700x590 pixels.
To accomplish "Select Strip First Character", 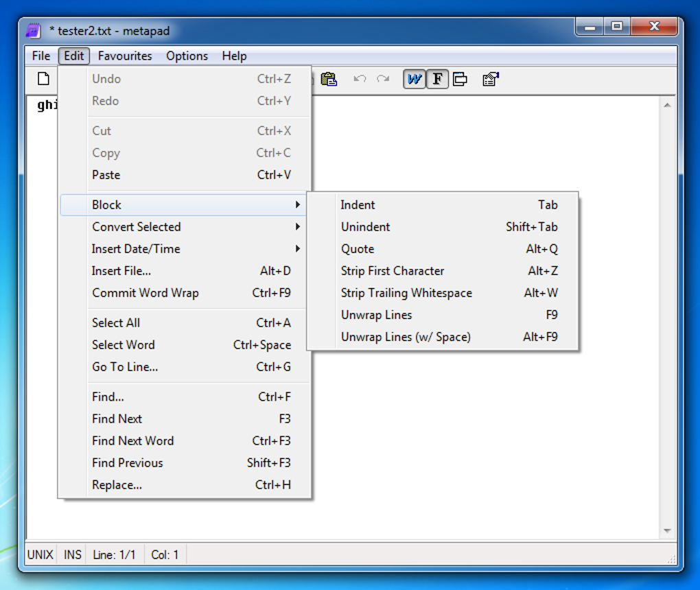I will pyautogui.click(x=443, y=270).
